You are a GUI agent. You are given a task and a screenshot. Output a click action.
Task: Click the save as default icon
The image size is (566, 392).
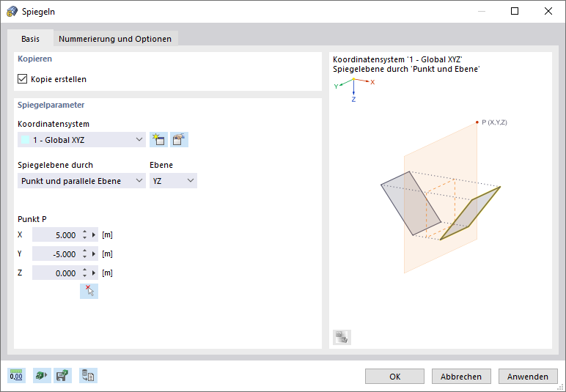pyautogui.click(x=62, y=375)
